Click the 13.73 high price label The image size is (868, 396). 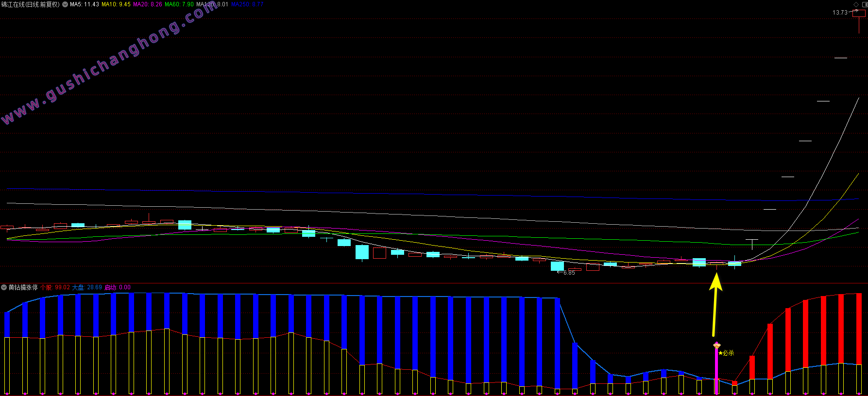click(x=840, y=13)
